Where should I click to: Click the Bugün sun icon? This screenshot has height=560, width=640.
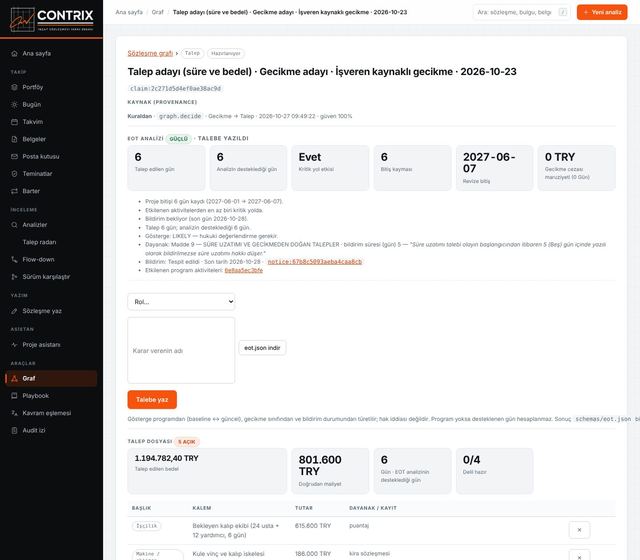[14, 104]
